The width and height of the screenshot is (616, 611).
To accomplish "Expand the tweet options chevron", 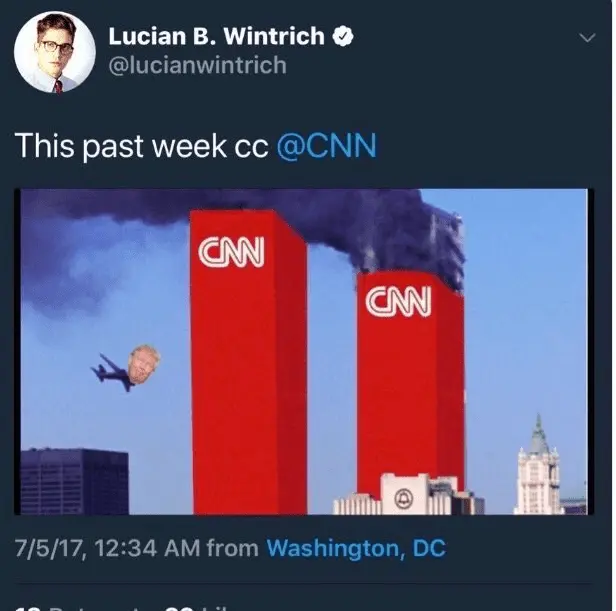I will click(587, 38).
